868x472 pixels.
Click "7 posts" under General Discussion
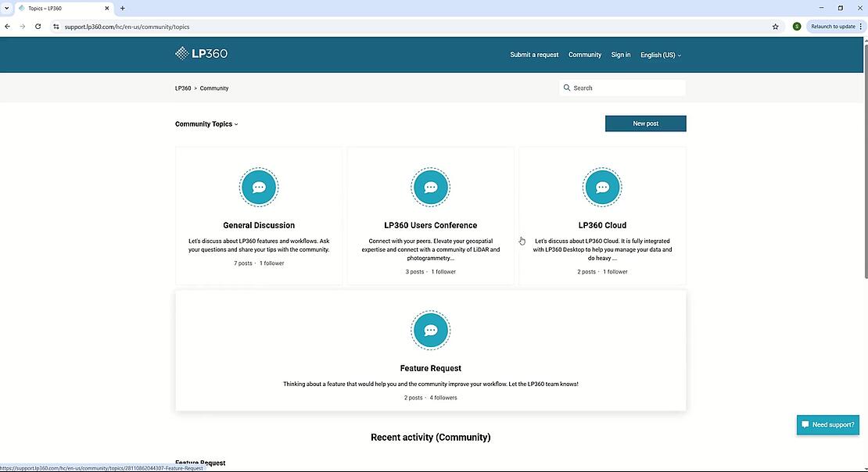[x=243, y=263]
